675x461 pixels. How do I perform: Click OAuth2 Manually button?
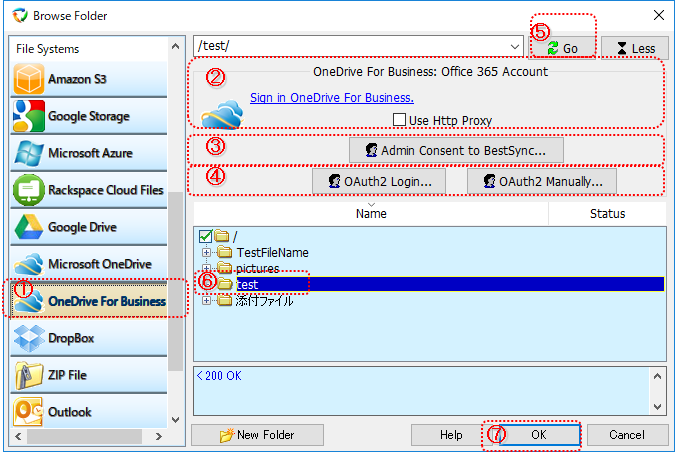[542, 181]
